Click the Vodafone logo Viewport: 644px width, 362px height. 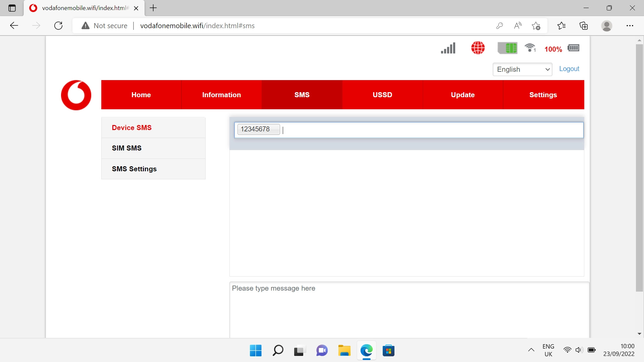point(76,95)
